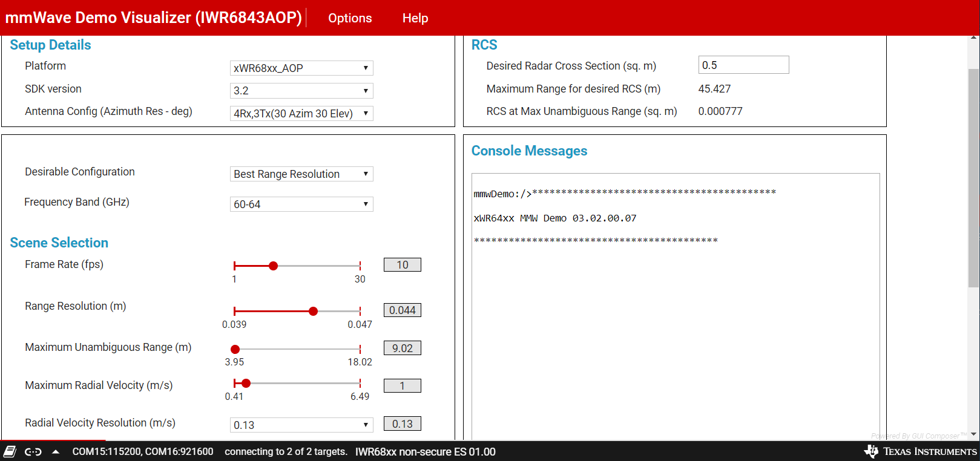Click the Maximum Radial Velocity value box
Screen dimensions: 980x461
point(403,385)
